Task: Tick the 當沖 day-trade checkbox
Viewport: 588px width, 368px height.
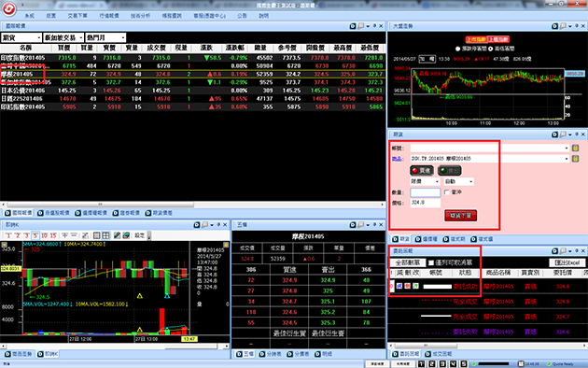Action: pyautogui.click(x=447, y=192)
